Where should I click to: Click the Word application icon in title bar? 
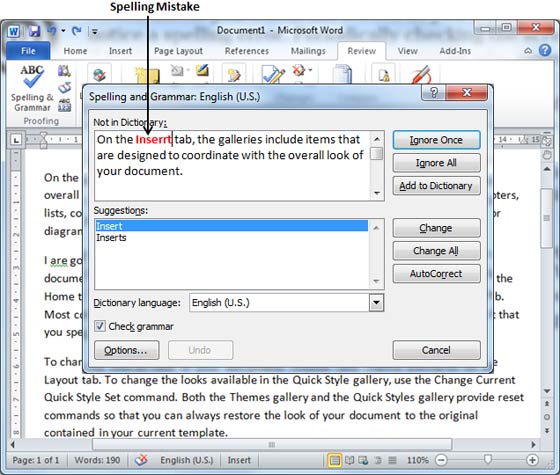pyautogui.click(x=14, y=31)
